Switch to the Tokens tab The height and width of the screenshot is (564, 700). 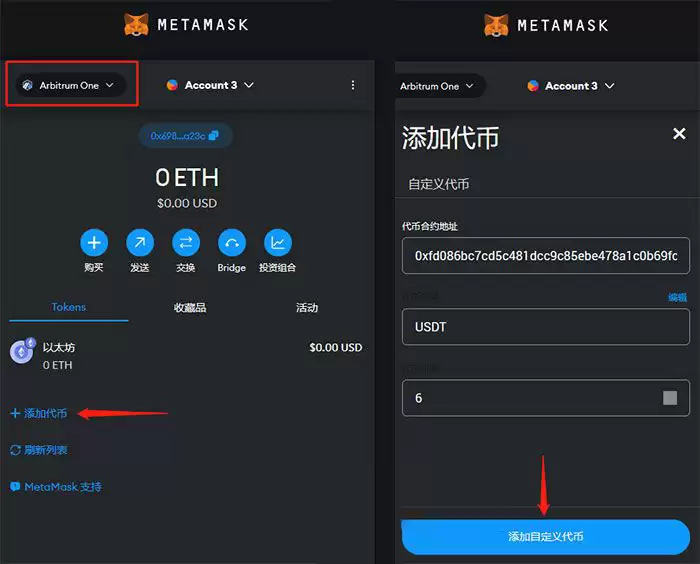(x=69, y=307)
